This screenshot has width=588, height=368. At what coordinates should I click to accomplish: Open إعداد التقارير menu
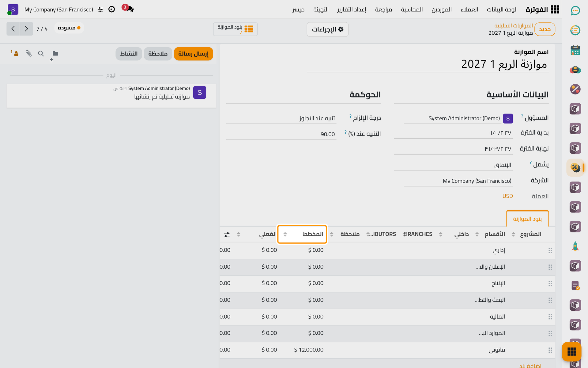352,10
